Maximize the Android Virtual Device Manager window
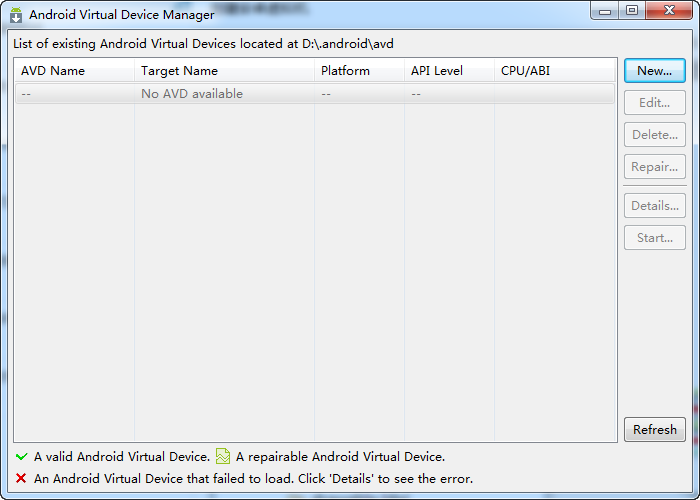Viewport: 700px width, 500px height. (632, 10)
